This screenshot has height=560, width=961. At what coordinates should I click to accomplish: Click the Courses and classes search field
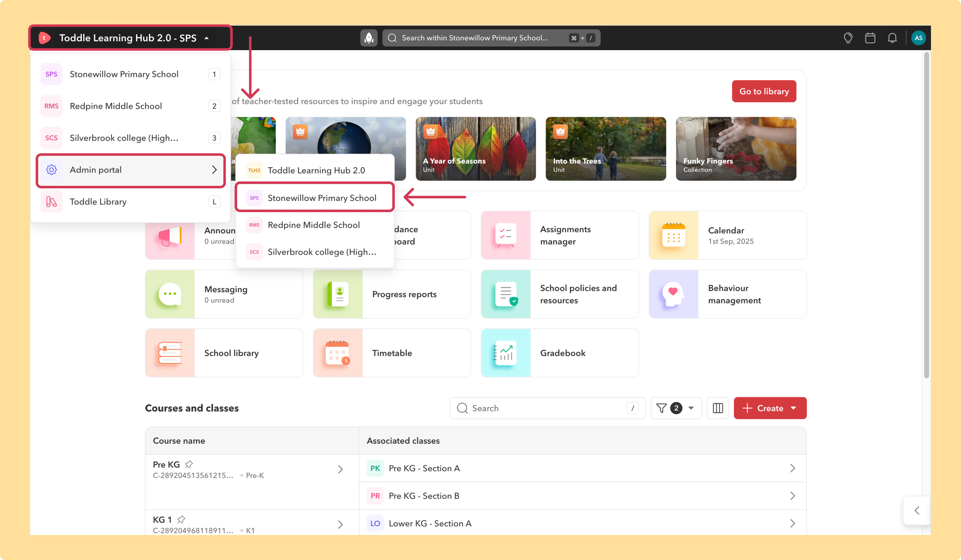click(x=547, y=408)
